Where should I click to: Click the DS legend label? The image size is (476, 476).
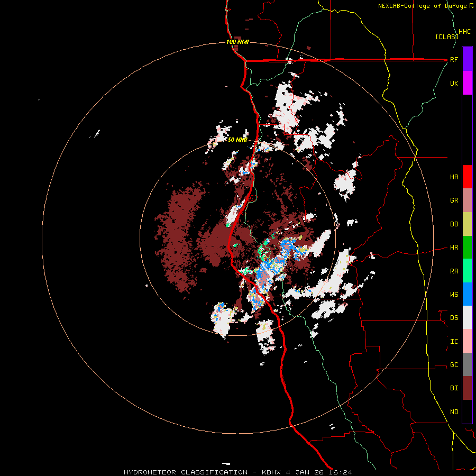click(454, 318)
